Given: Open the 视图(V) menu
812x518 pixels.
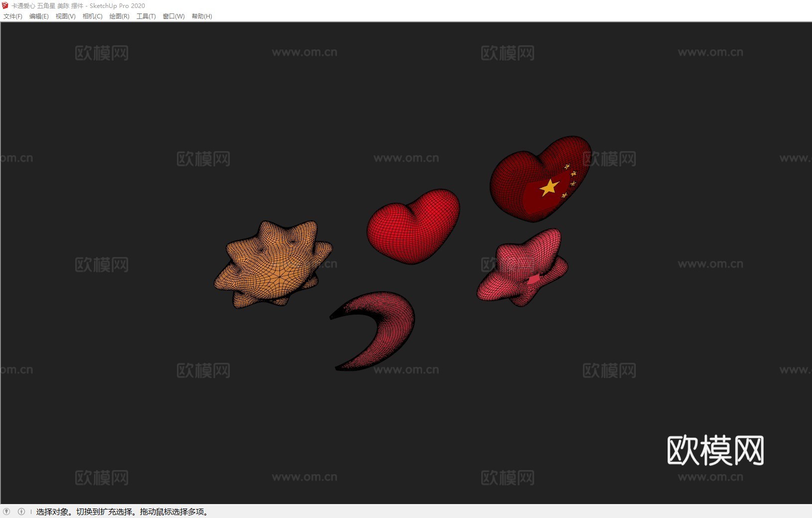Looking at the screenshot, I should (65, 16).
